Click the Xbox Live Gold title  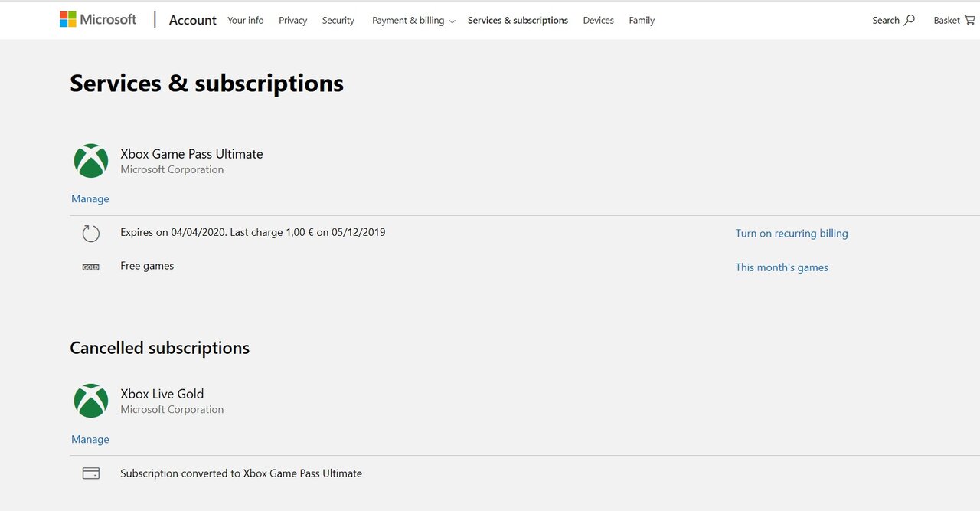point(162,394)
